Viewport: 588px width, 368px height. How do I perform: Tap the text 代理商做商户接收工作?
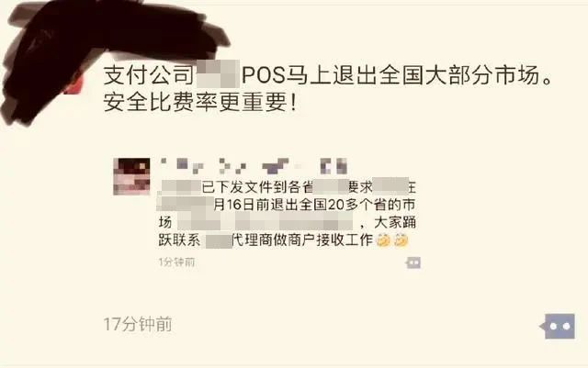302,240
